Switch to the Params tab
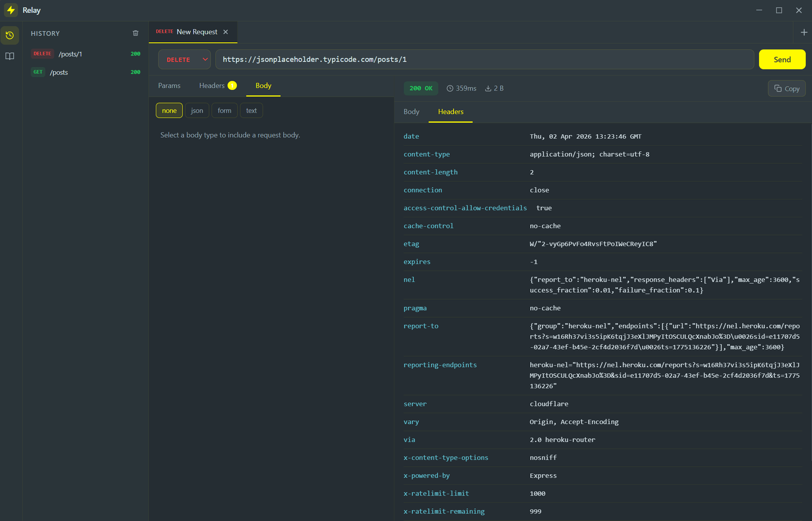The image size is (812, 521). [x=169, y=86]
